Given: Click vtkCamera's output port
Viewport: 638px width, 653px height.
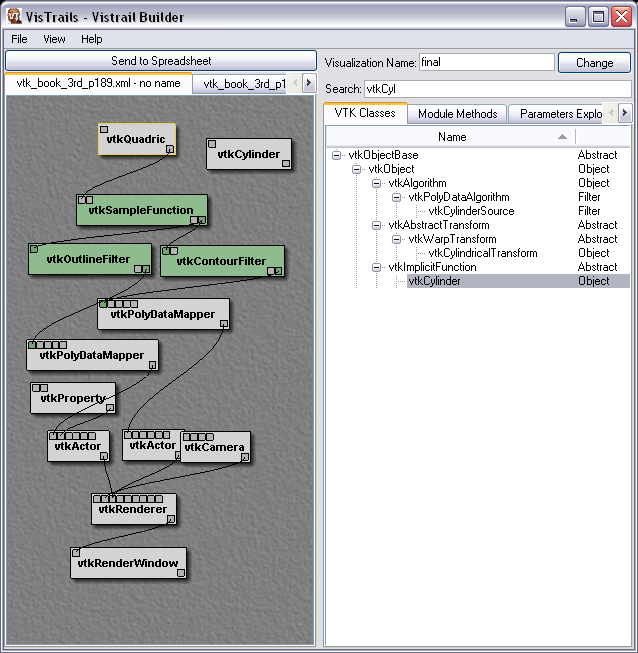Looking at the screenshot, I should tap(245, 457).
